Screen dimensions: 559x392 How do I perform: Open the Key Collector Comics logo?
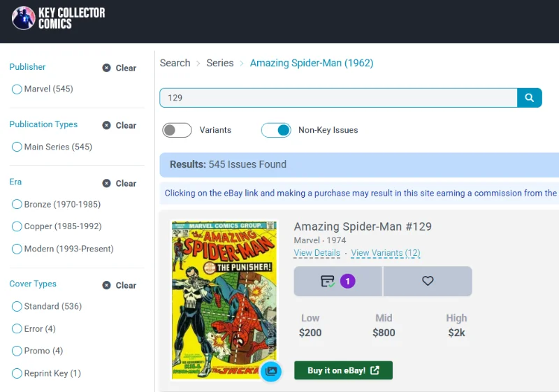[x=58, y=18]
